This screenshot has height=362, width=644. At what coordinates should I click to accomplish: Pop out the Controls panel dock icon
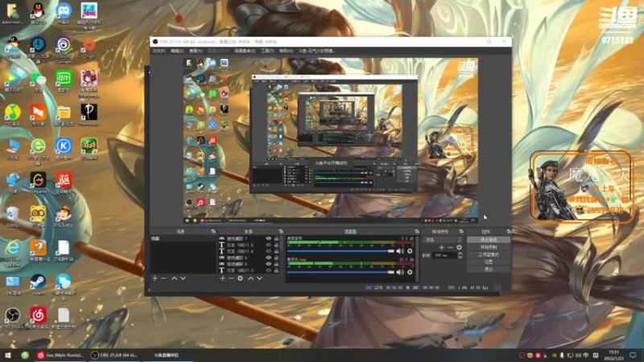(509, 232)
